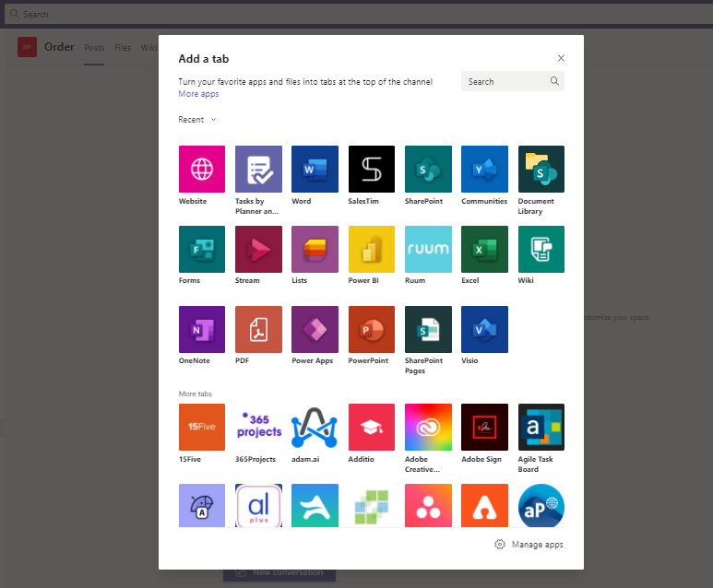Select the Additio app
This screenshot has width=713, height=588.
[x=372, y=427]
